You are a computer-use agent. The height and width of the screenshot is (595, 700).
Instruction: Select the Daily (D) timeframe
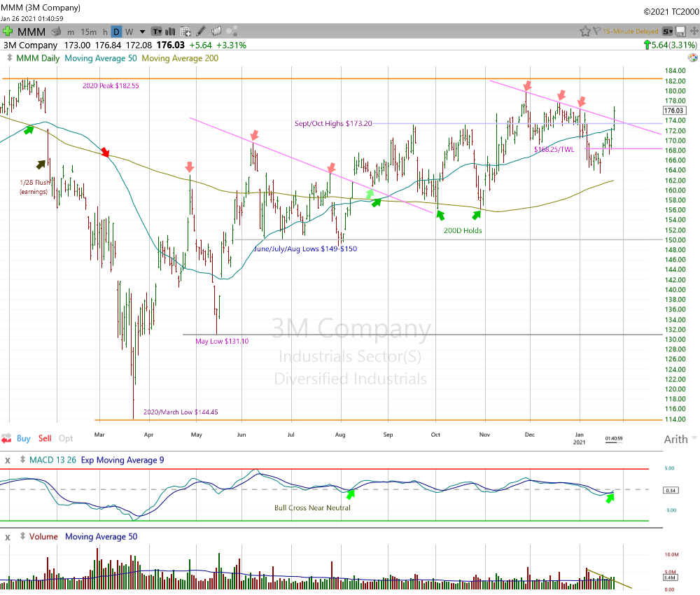[x=116, y=31]
